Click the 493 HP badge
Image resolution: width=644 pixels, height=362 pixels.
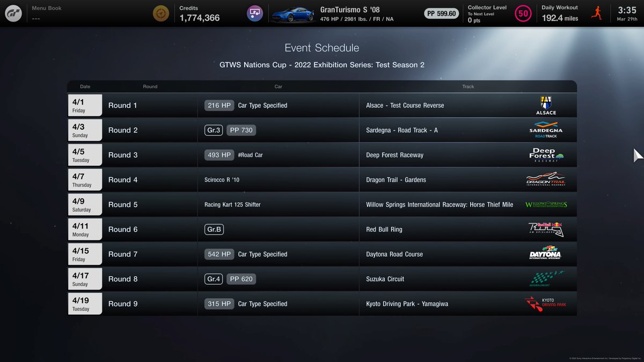(x=219, y=155)
